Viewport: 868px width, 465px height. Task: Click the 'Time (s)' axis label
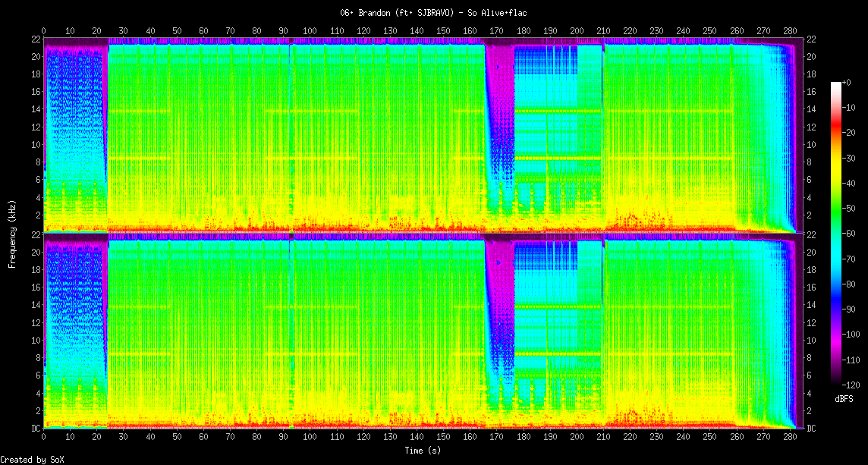point(423,450)
